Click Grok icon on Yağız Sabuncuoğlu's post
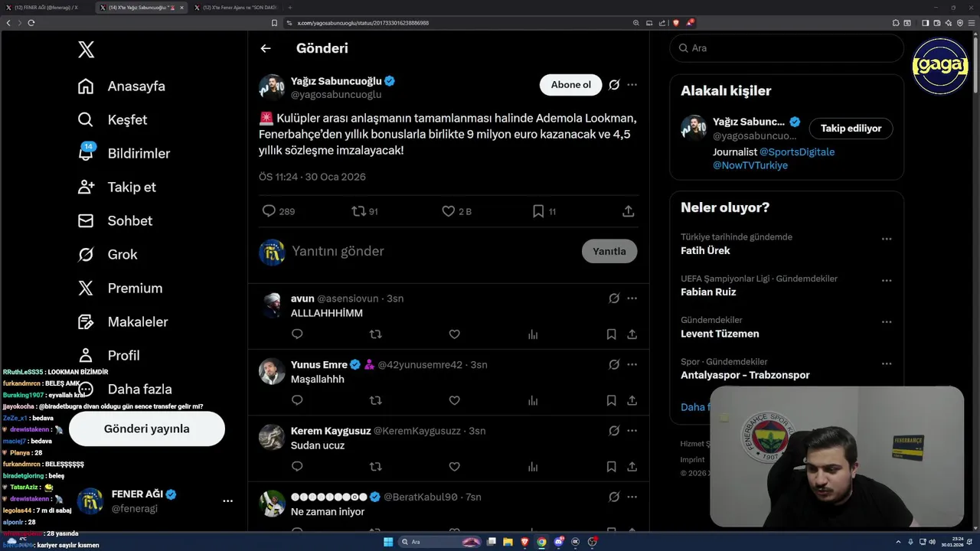The image size is (980, 551). point(614,84)
